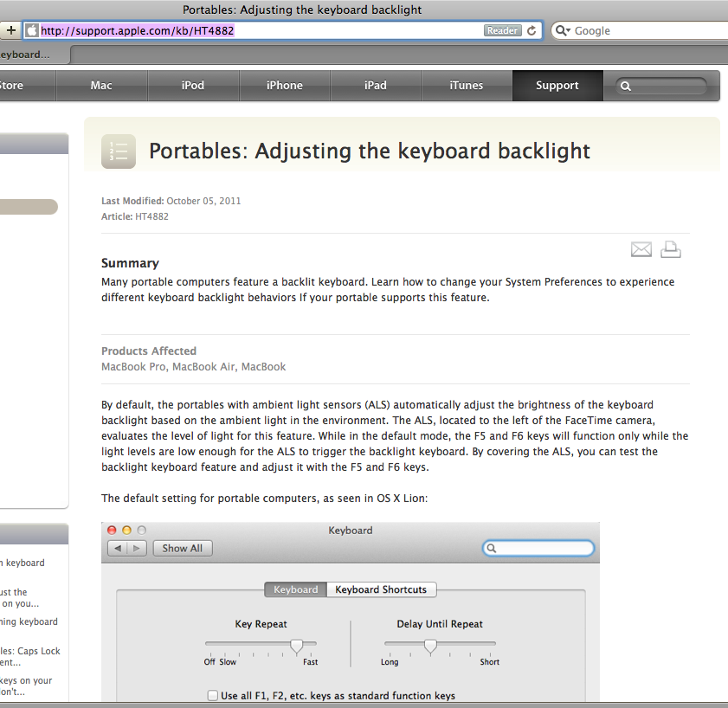Switch to the Keyboard tab

click(296, 589)
